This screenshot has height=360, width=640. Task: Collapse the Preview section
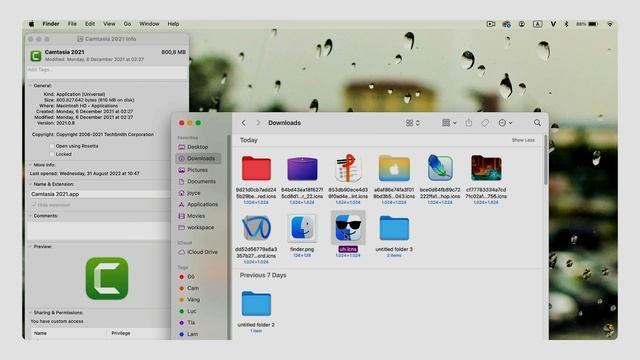(x=30, y=247)
